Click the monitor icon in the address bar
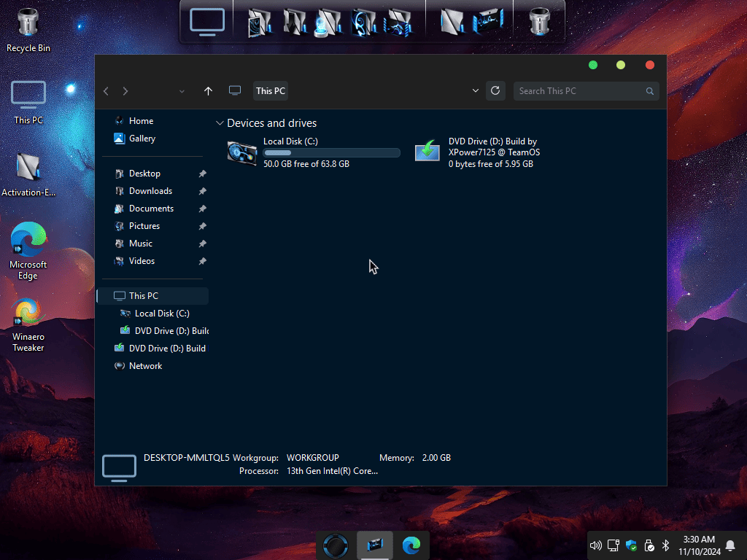The width and height of the screenshot is (747, 560). (235, 90)
